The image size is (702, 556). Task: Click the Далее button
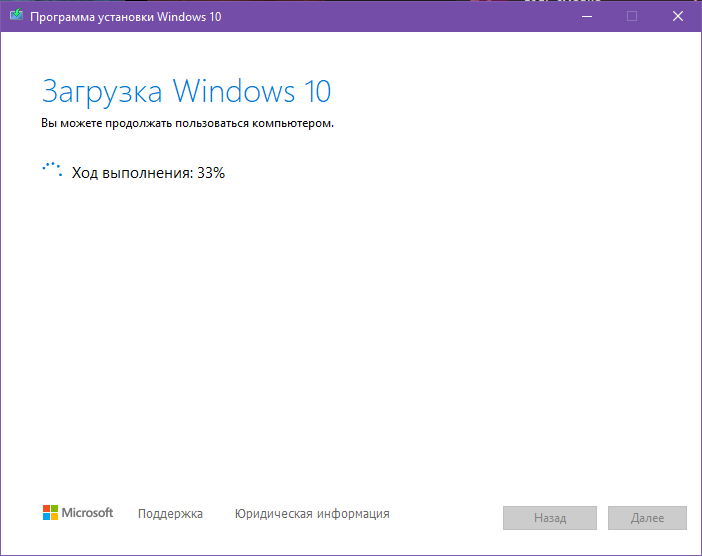pyautogui.click(x=647, y=518)
